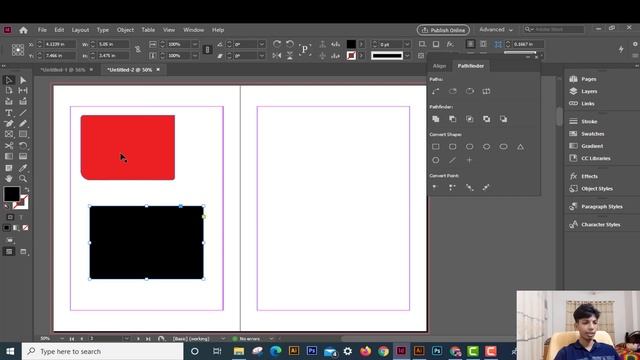
Task: Select the Scissors tool
Action: click(x=9, y=145)
